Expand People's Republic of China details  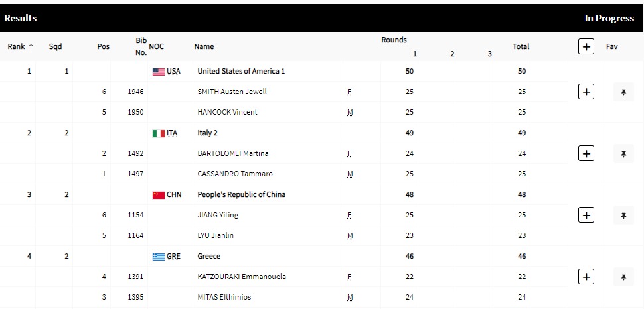(x=586, y=216)
